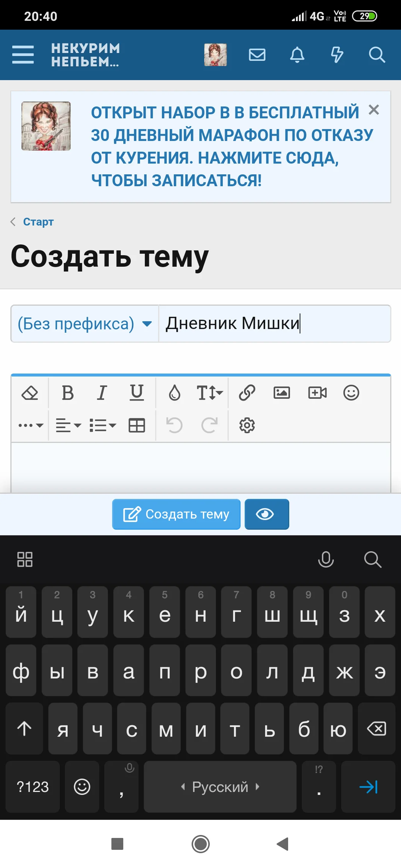Insert an image into the post

[x=282, y=393]
